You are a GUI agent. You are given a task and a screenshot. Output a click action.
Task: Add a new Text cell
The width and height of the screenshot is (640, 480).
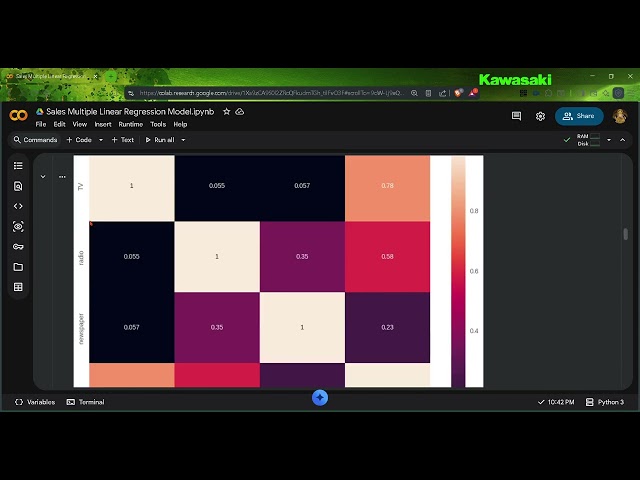tap(123, 140)
